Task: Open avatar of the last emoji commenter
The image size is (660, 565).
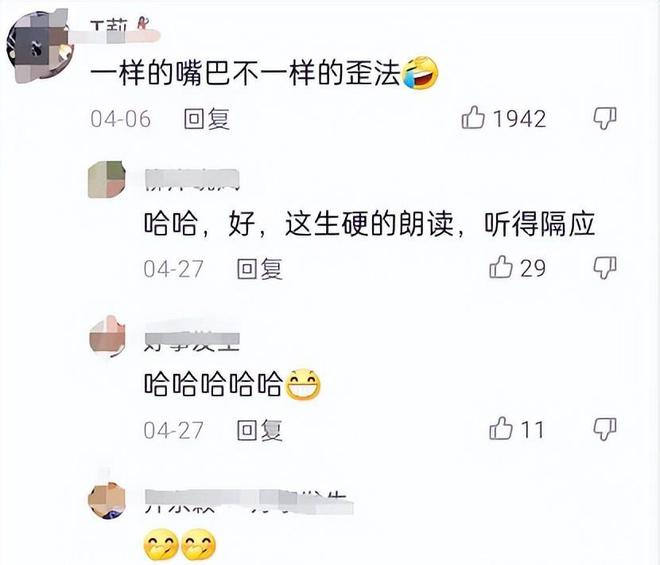Action: pos(107,500)
